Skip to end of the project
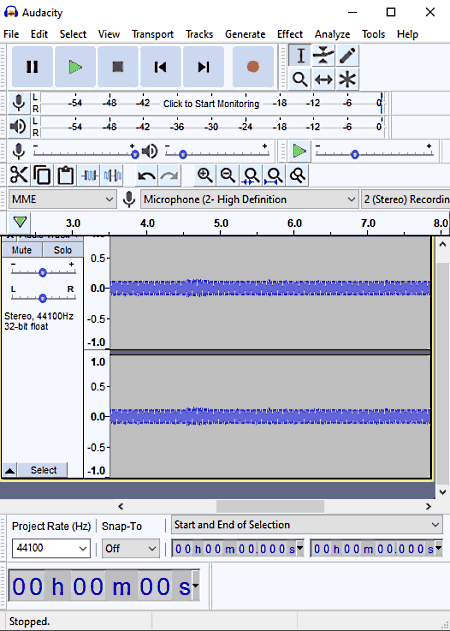 pyautogui.click(x=203, y=67)
